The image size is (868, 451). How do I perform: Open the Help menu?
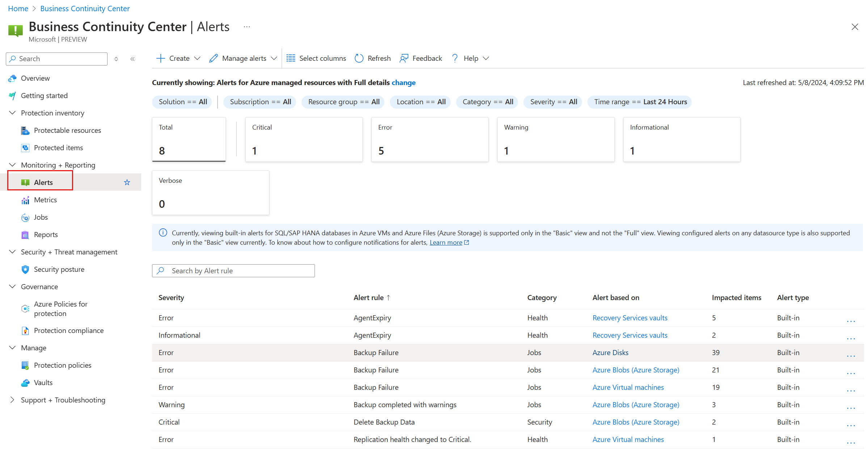pos(471,58)
